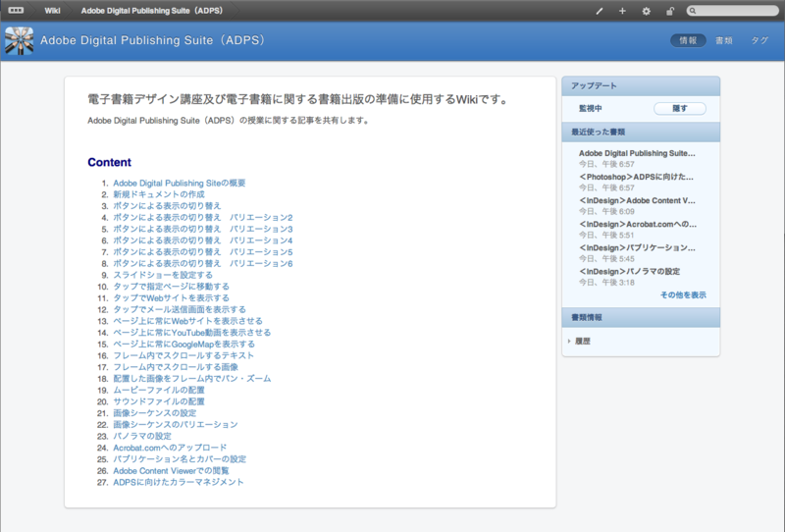The image size is (785, 532).
Task: Open link タップでメール送信画面を表示する
Action: (x=180, y=309)
